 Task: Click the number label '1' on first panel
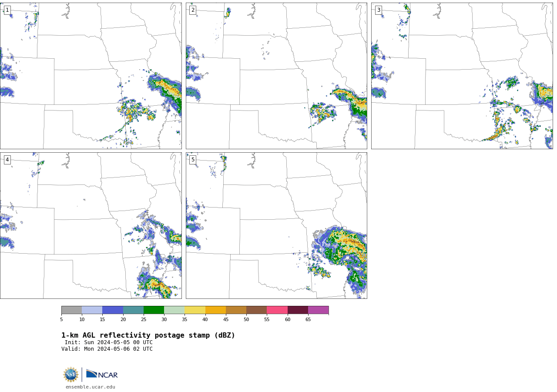click(7, 10)
